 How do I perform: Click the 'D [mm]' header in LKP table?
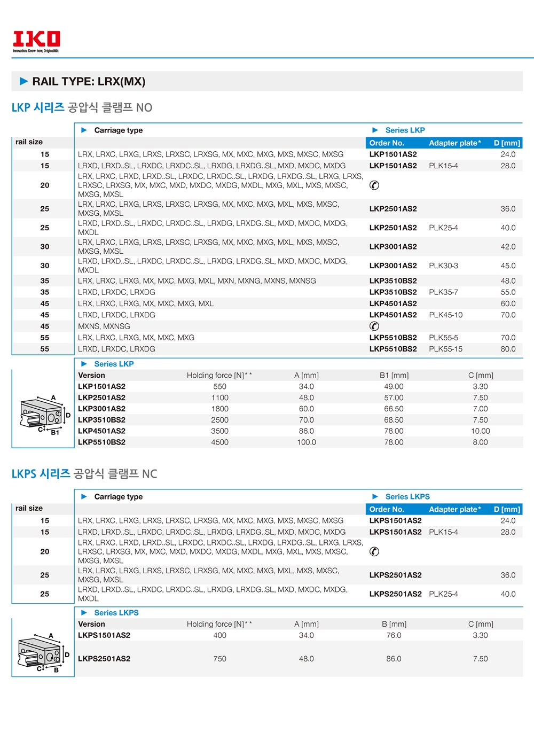click(x=507, y=143)
